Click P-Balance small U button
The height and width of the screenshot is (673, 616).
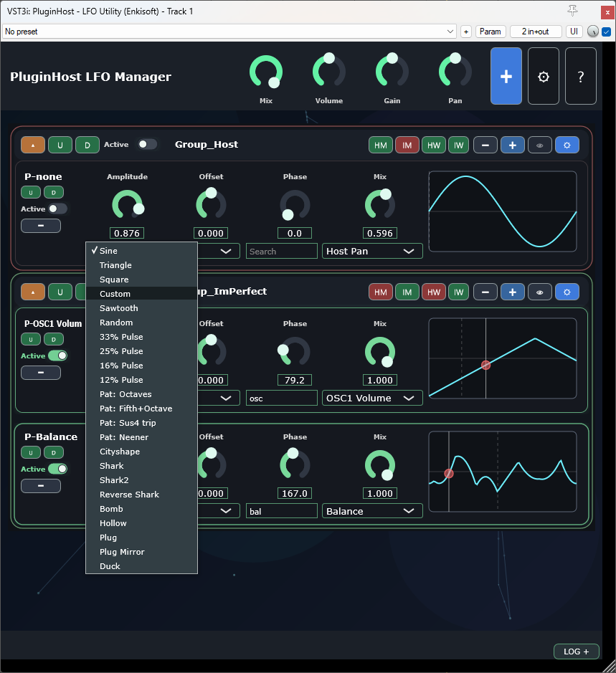click(x=31, y=452)
